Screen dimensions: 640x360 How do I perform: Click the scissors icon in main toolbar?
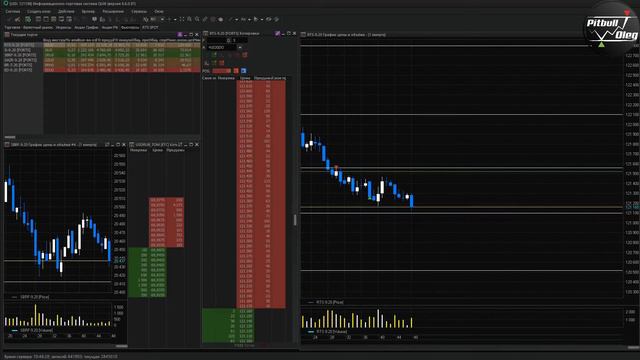point(18,19)
